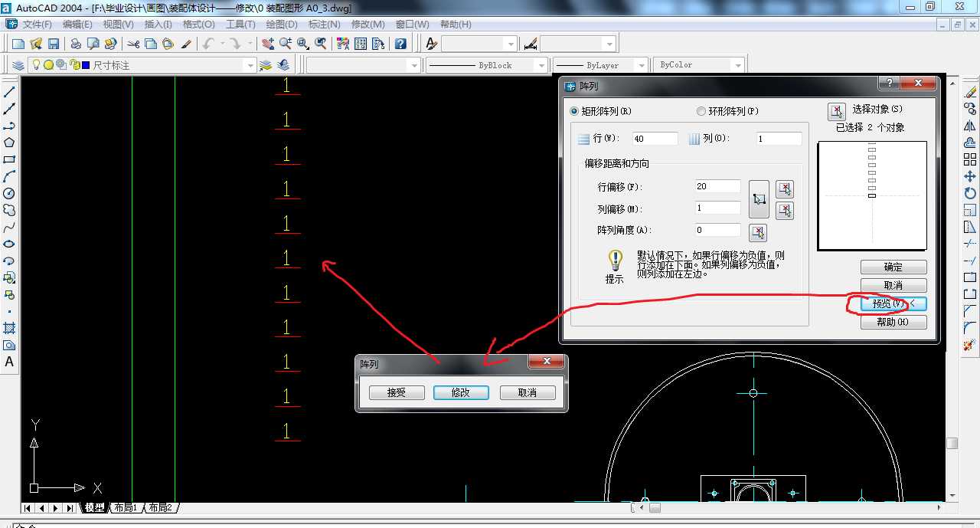Select the Spline draw tool
Image resolution: width=980 pixels, height=528 pixels.
pos(9,227)
